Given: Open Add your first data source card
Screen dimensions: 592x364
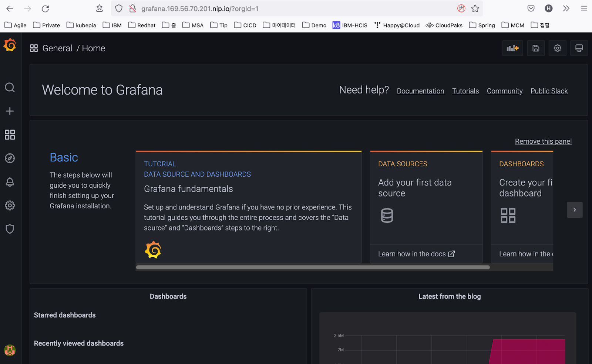Looking at the screenshot, I should coord(426,207).
